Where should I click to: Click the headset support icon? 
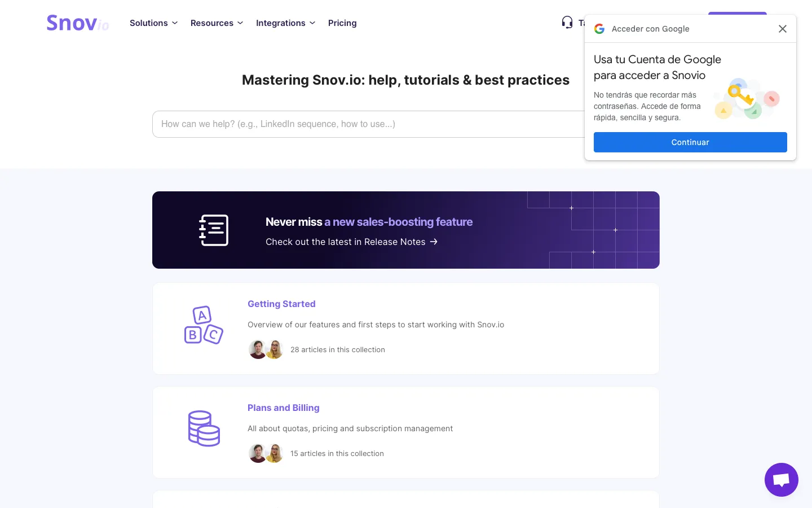[567, 23]
